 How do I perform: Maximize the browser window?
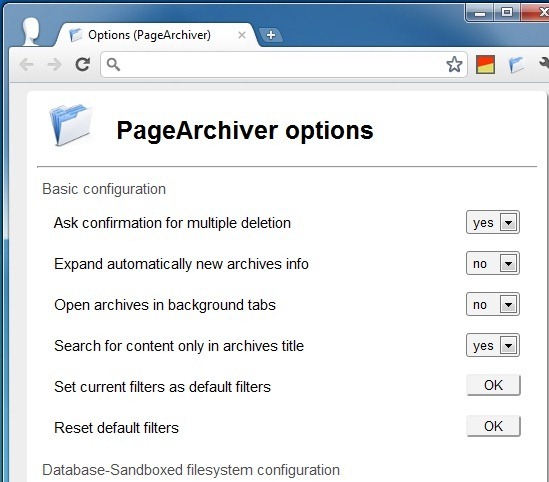pos(507,13)
